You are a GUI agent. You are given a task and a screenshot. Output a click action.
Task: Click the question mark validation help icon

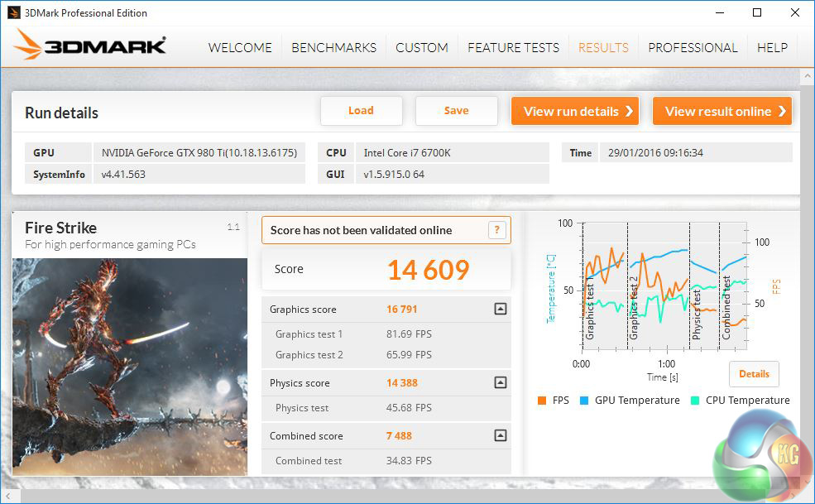tap(496, 230)
